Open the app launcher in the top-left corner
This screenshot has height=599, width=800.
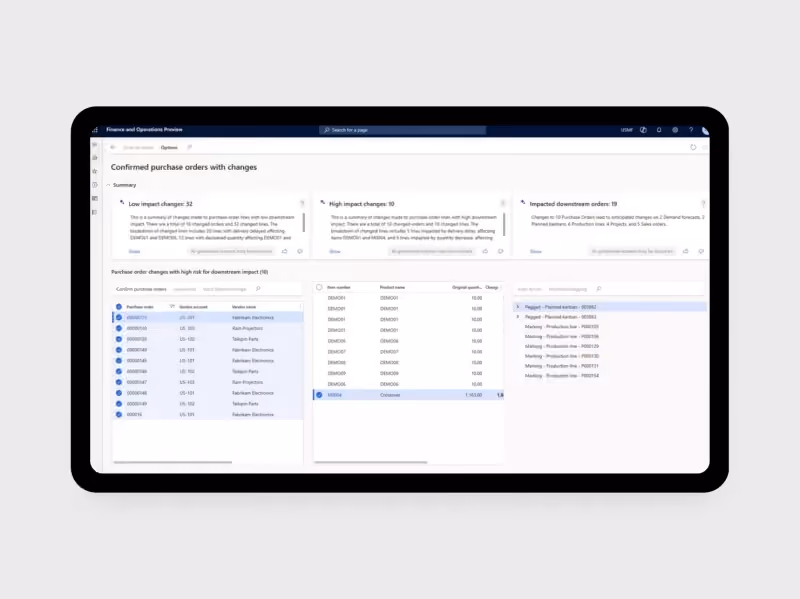95,130
